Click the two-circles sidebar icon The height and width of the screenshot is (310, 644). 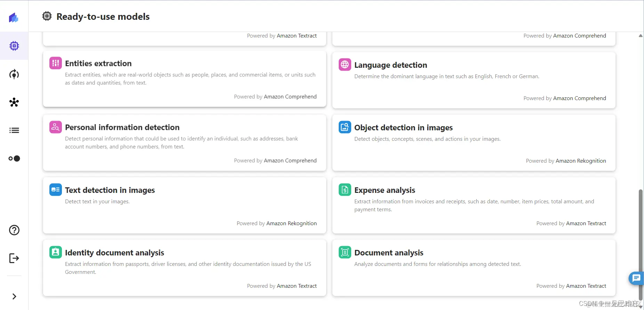coord(14,158)
